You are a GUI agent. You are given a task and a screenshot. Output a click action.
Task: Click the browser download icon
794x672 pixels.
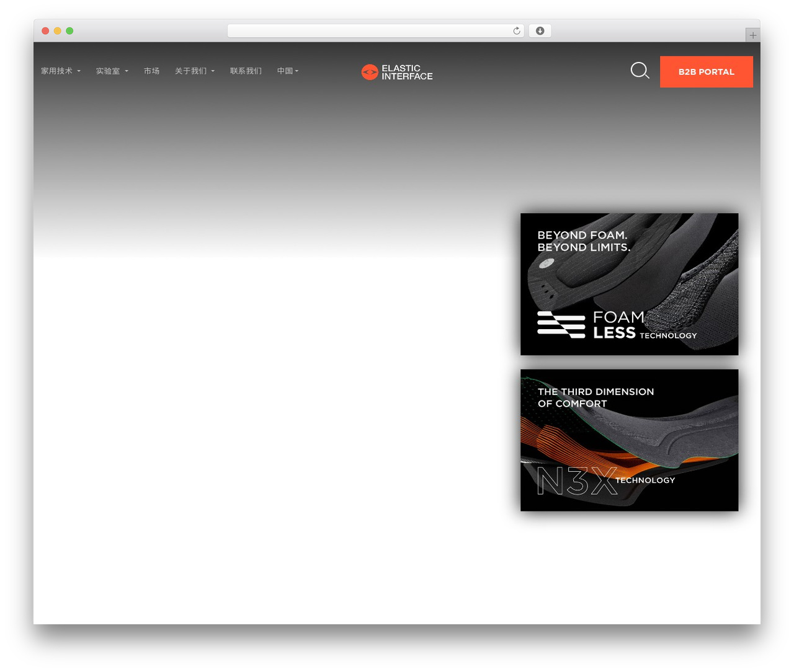pyautogui.click(x=540, y=31)
